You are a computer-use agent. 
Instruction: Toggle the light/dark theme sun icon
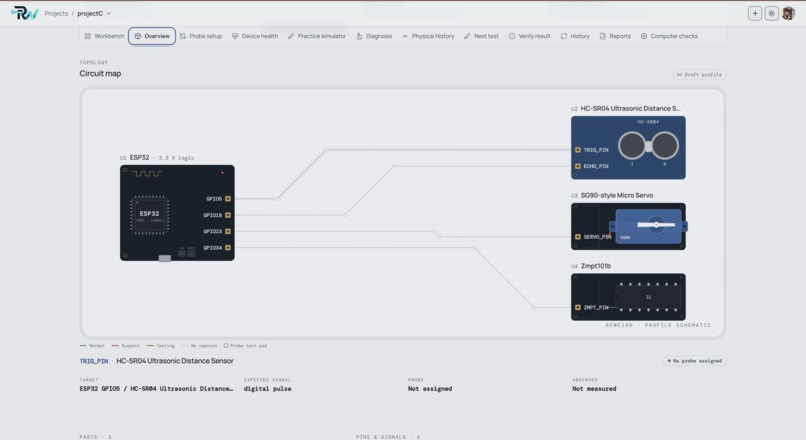(x=772, y=13)
